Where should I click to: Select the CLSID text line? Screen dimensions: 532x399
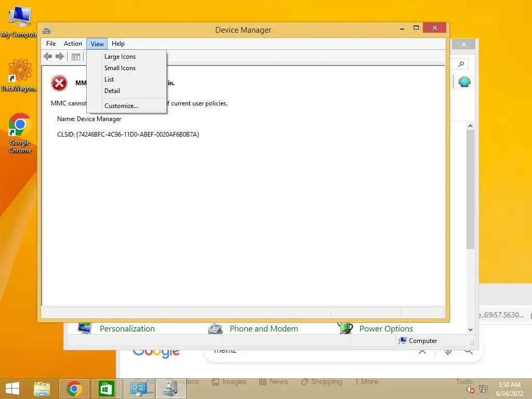coord(128,135)
